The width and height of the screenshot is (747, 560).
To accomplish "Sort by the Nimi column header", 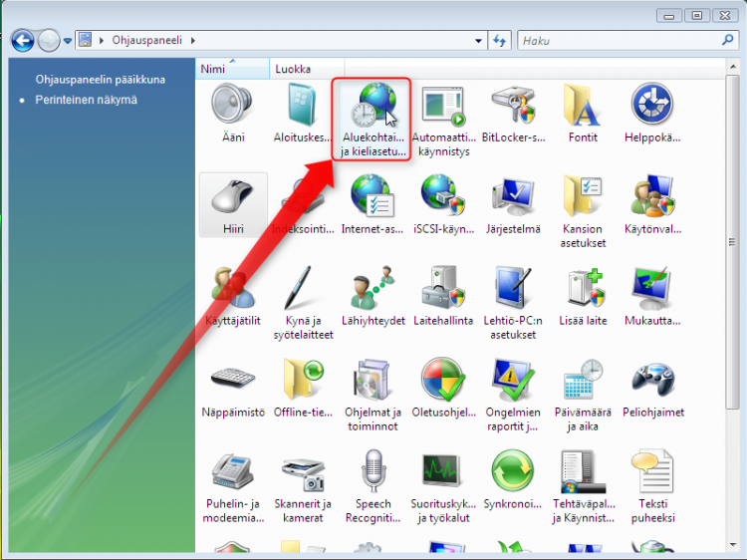I will click(x=232, y=69).
